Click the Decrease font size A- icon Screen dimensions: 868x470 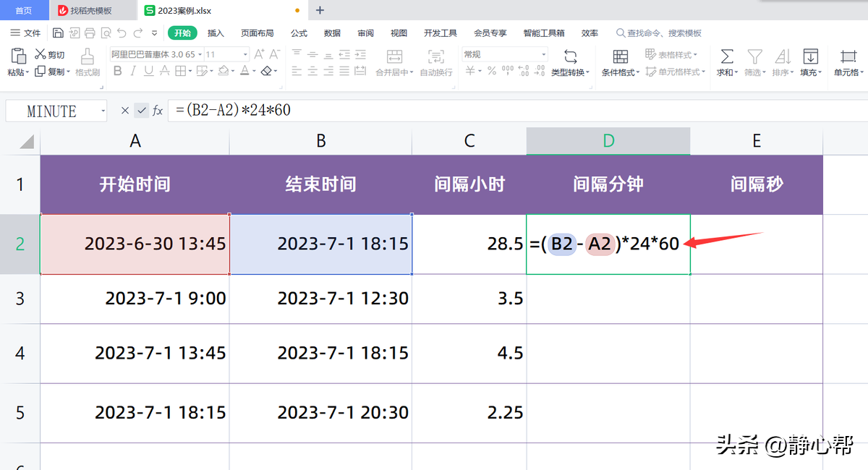(275, 54)
